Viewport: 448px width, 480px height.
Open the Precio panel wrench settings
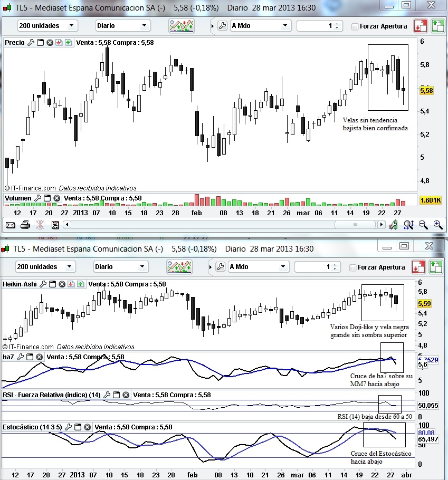tap(31, 43)
